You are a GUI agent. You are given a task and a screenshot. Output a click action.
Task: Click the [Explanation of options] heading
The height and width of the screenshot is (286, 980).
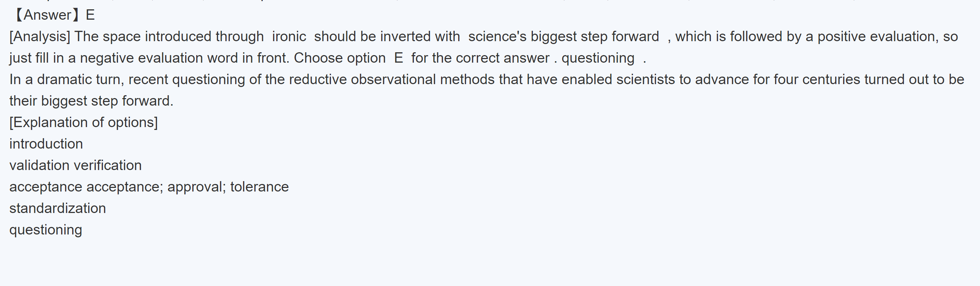(83, 122)
